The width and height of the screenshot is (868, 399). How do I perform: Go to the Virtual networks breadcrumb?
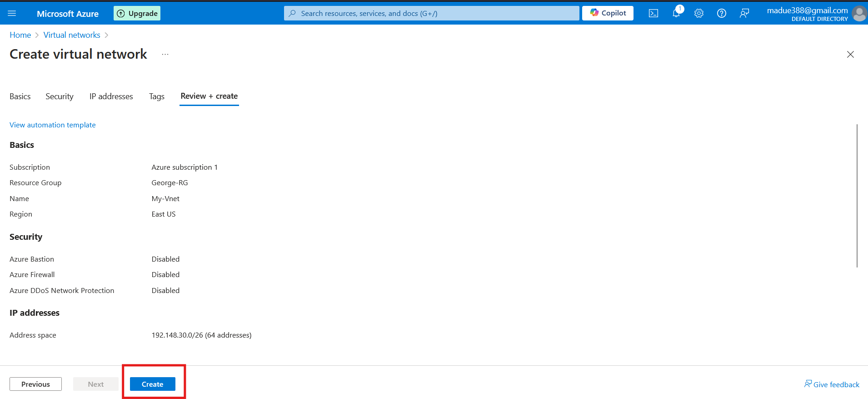(72, 35)
